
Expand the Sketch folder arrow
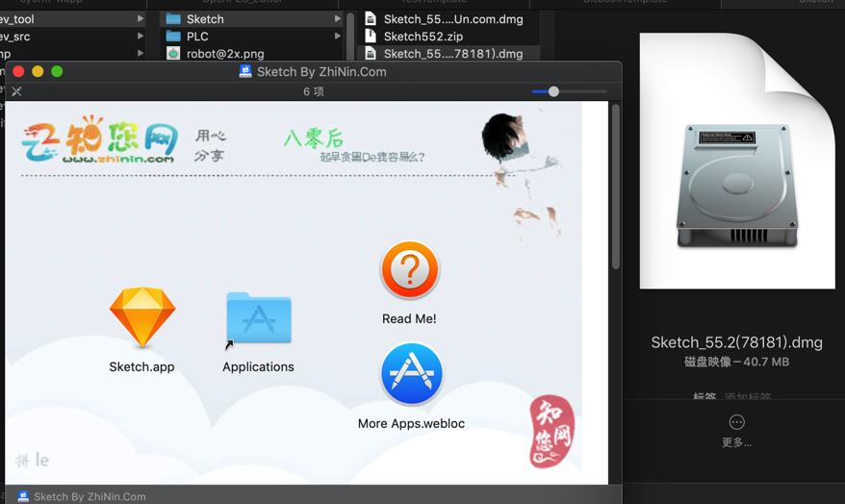338,19
